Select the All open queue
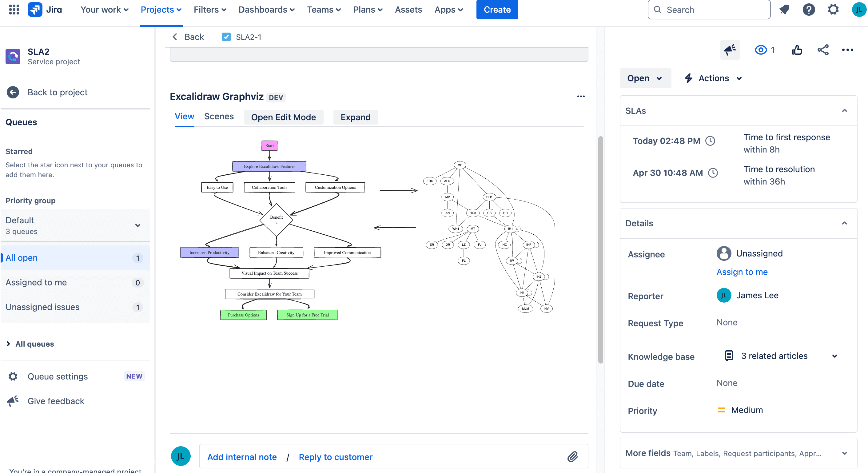The width and height of the screenshot is (868, 473). (x=75, y=258)
